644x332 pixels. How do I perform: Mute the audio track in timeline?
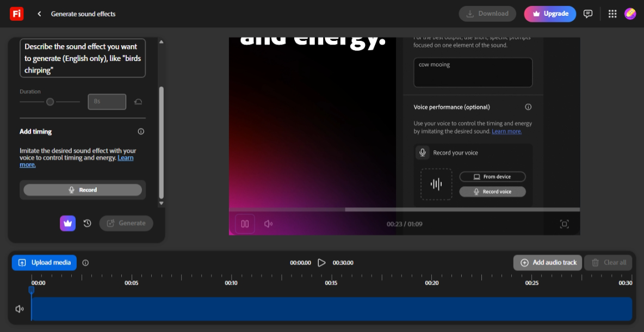(x=20, y=309)
